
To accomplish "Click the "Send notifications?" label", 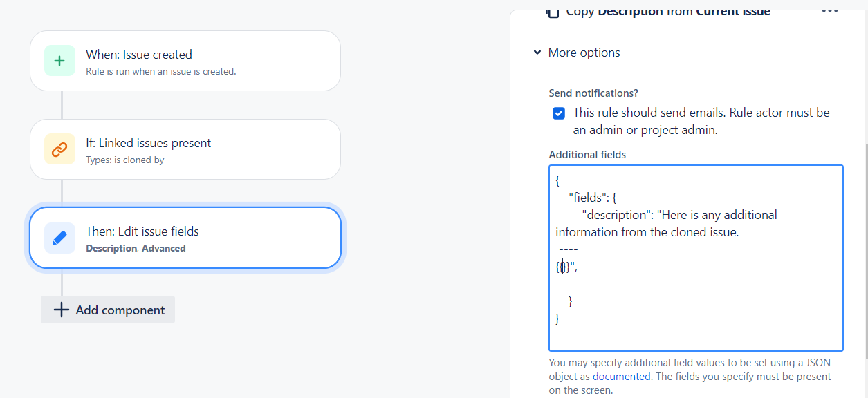I will click(x=593, y=93).
